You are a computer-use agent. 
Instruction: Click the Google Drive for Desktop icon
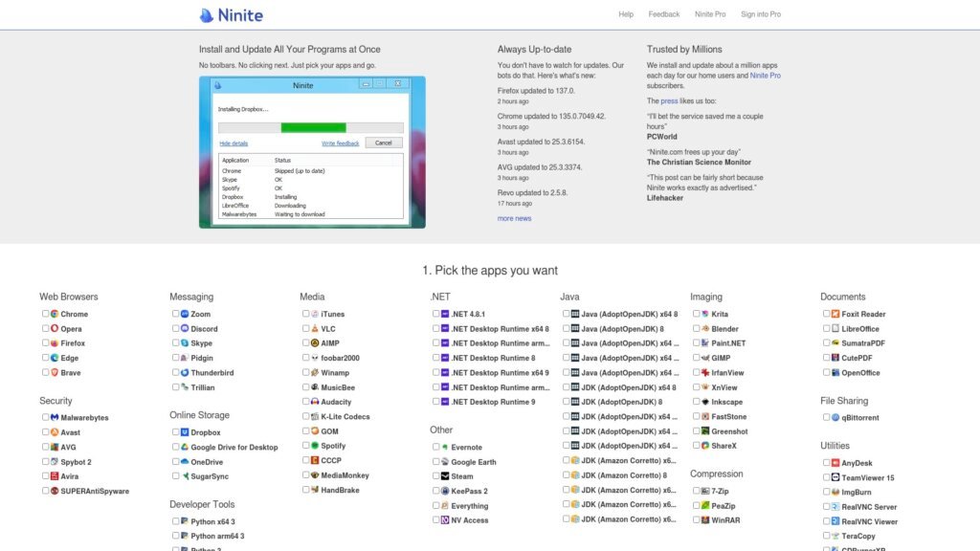[x=185, y=447]
